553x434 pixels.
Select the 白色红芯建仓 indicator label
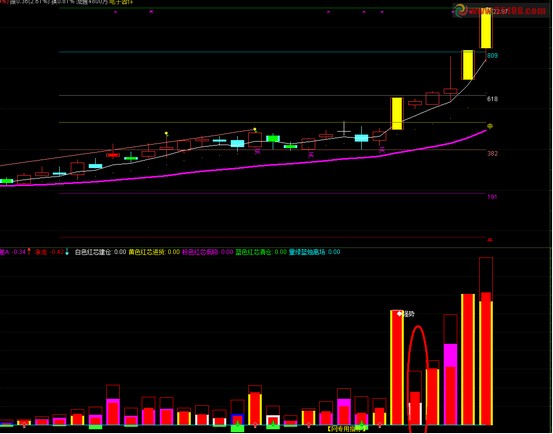click(93, 252)
